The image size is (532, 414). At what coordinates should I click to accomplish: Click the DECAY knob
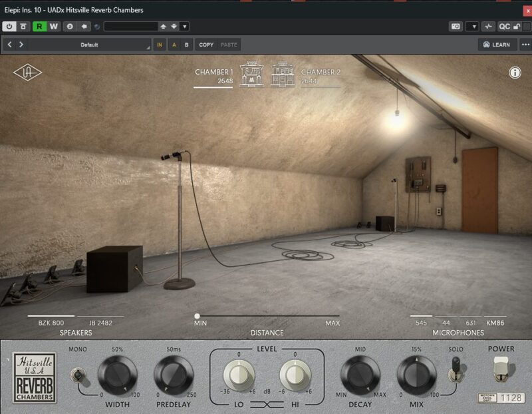[360, 375]
